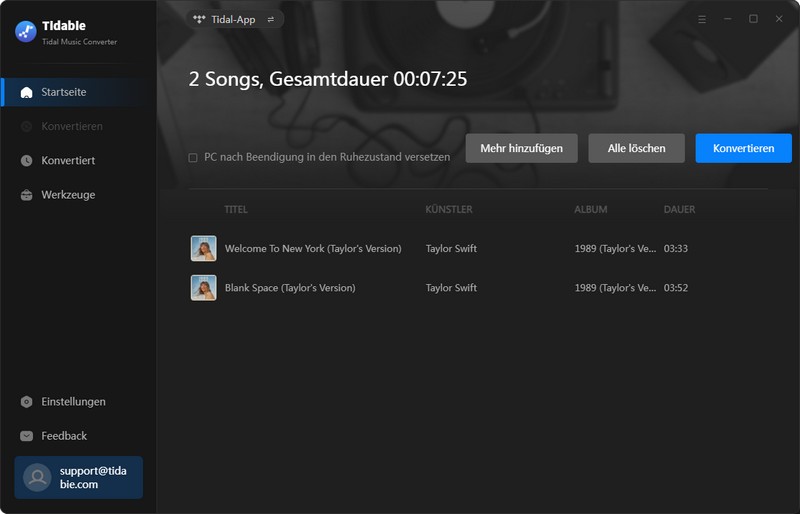Image resolution: width=800 pixels, height=514 pixels.
Task: Click the home icon beside Startseite
Action: (x=27, y=92)
